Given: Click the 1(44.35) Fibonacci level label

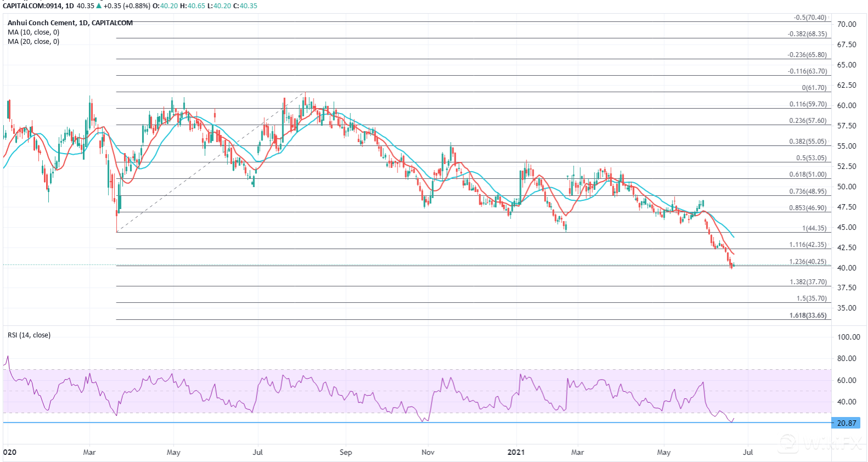Looking at the screenshot, I should click(x=814, y=228).
